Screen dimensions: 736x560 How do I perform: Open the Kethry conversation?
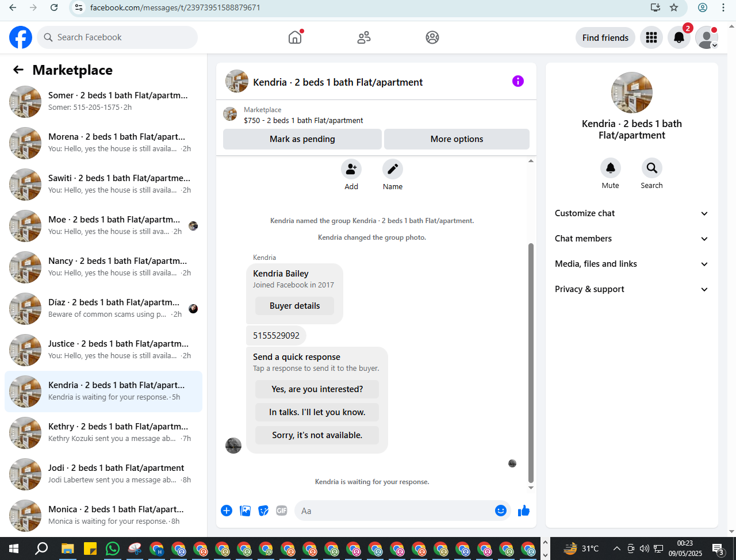point(103,433)
